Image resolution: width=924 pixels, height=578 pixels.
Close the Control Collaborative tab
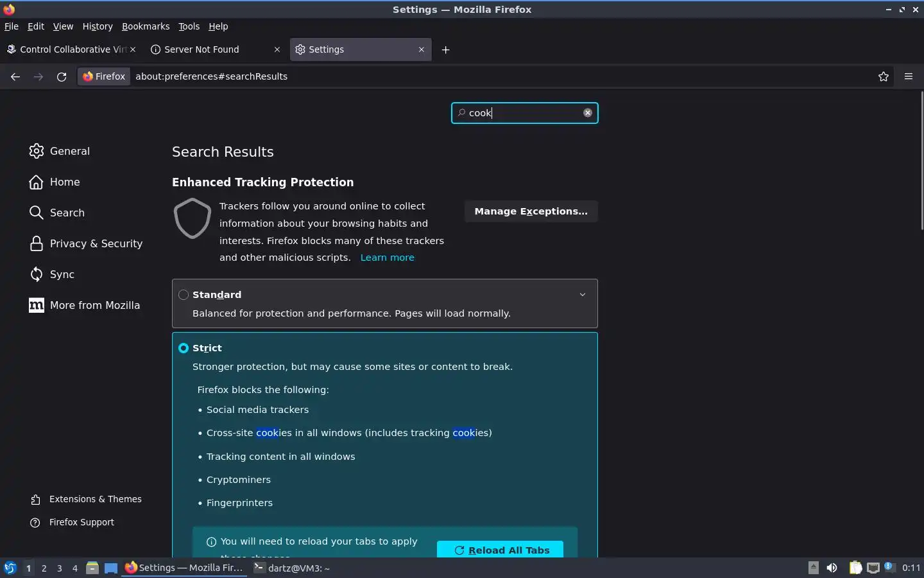coord(133,49)
